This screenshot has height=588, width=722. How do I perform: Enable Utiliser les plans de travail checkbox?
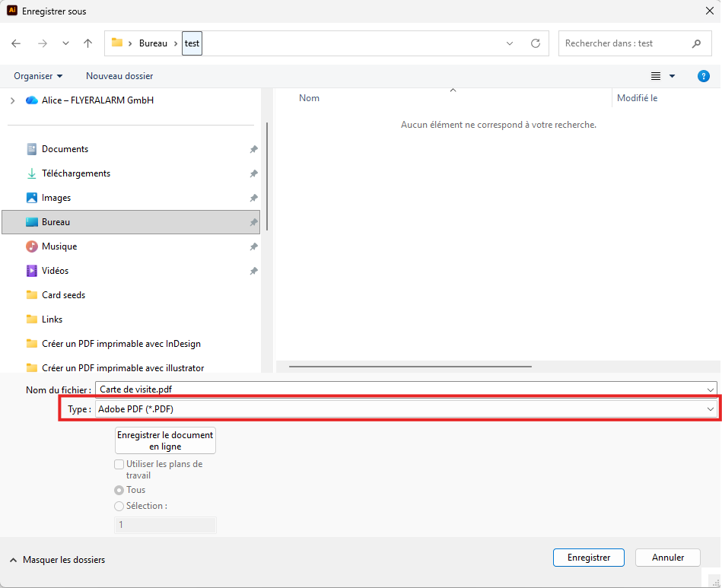(x=119, y=464)
